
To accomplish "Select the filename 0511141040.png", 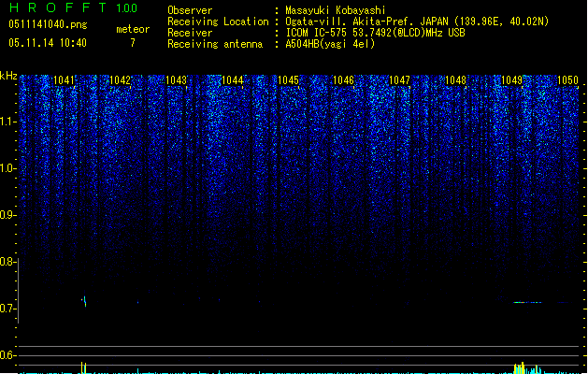I will (48, 24).
